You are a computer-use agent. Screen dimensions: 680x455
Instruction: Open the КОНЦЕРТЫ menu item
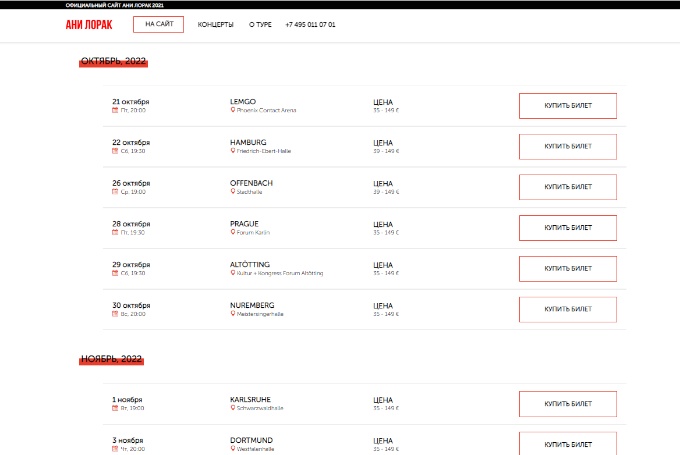click(x=216, y=25)
